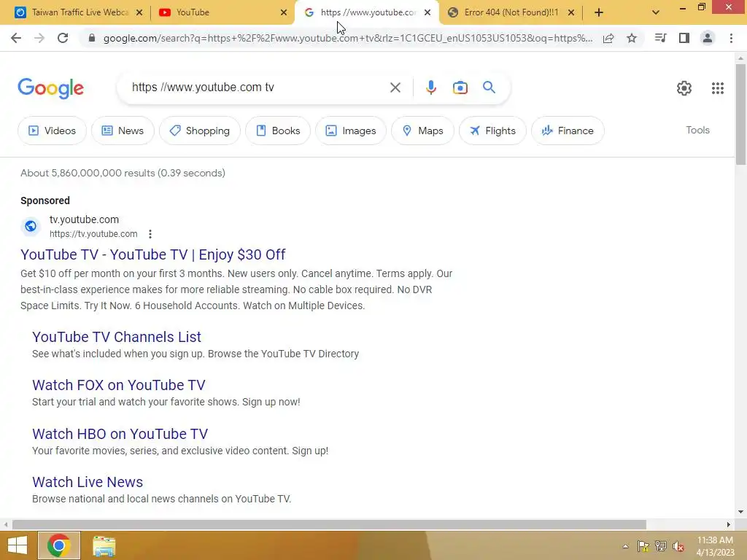Switch to the YouTube tab
This screenshot has height=560, width=747.
(222, 12)
